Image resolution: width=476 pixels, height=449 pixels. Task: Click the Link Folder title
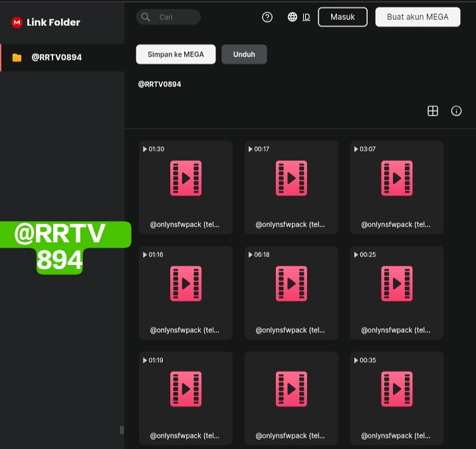pos(53,23)
